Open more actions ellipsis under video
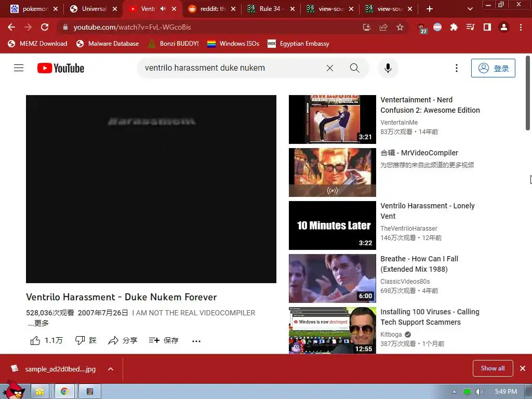The image size is (532, 399). tap(196, 341)
